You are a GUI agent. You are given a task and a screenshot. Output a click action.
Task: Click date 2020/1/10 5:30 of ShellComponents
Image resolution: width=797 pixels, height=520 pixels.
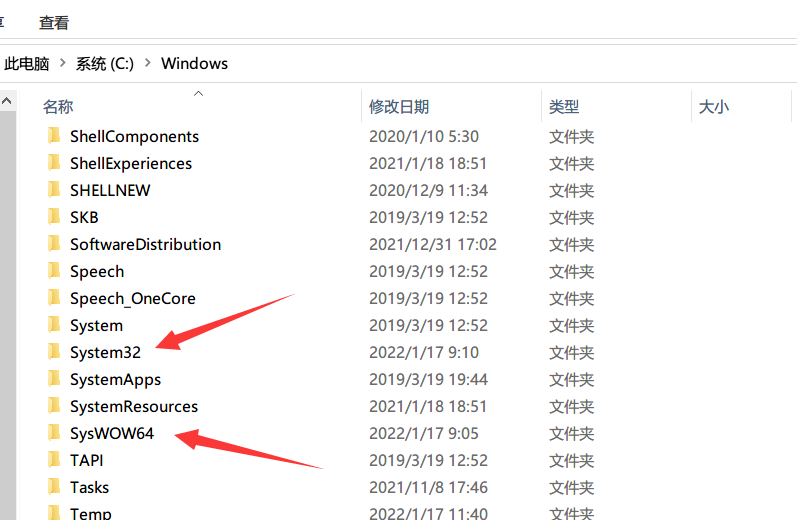click(424, 136)
